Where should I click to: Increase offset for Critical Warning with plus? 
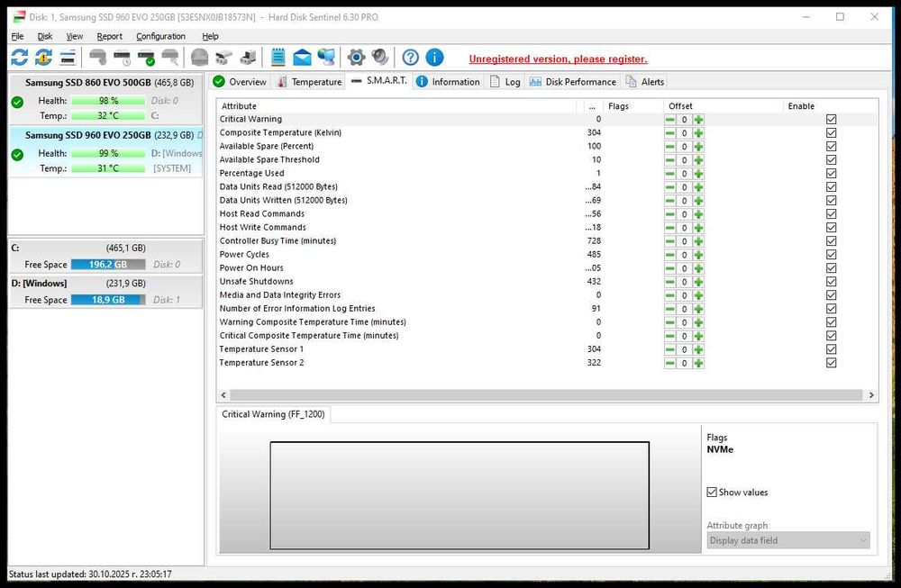(x=698, y=120)
